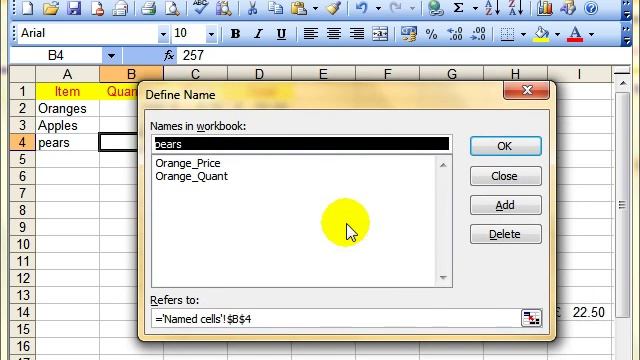
Task: Sort ascending with the A-Z icon
Action: (x=492, y=8)
